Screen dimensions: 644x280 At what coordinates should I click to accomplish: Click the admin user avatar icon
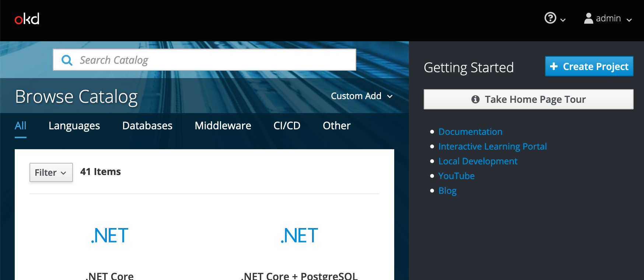(x=588, y=18)
